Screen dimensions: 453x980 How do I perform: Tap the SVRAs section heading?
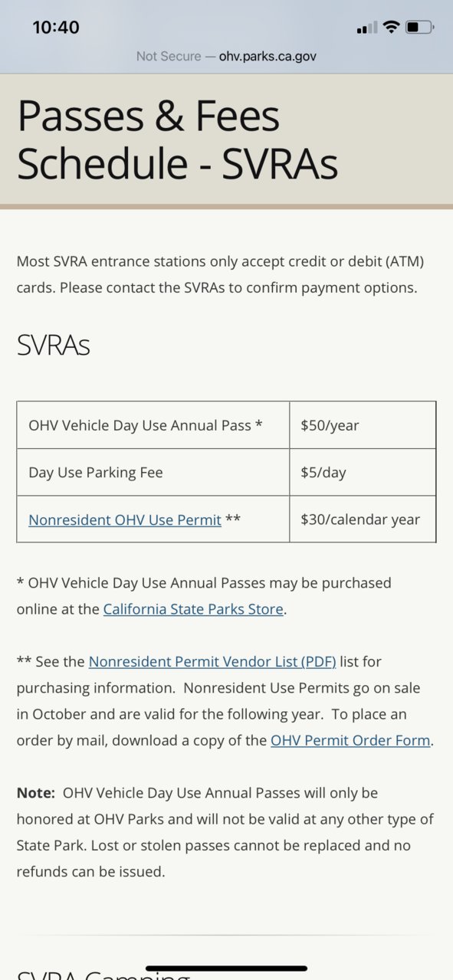(54, 346)
